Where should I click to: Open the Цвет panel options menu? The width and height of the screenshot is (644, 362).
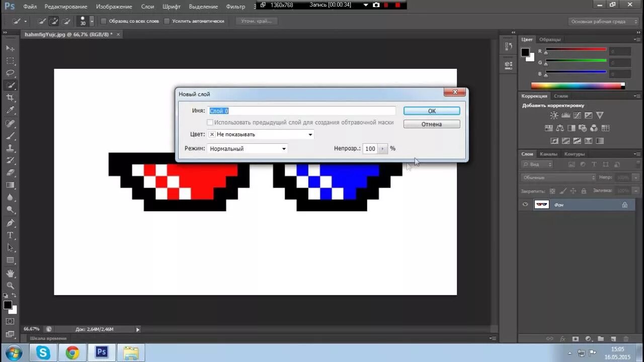click(x=636, y=40)
